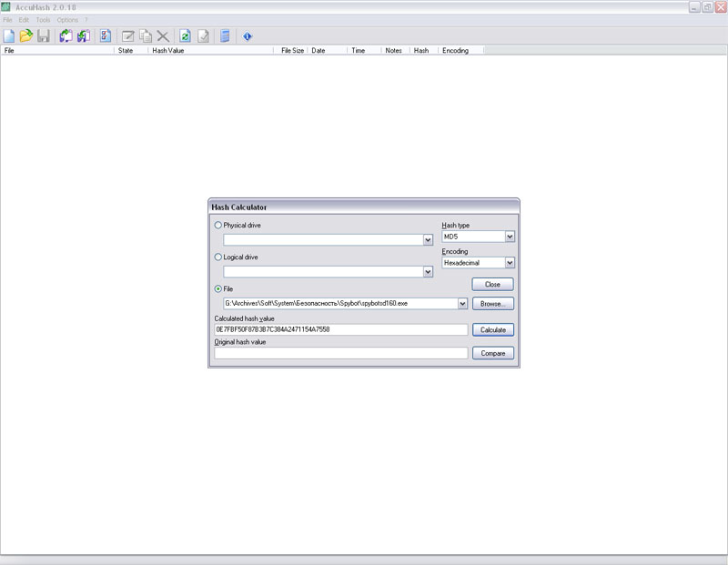Click the floppy disk save icon
Image resolution: width=728 pixels, height=565 pixels.
click(x=43, y=36)
